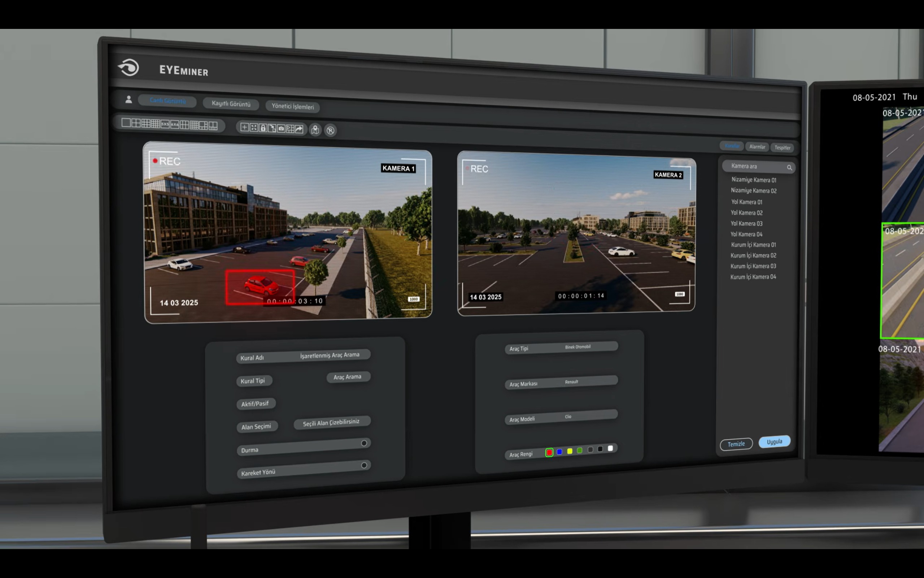Click the Seçili Alan Çizebilirsiniz button
This screenshot has height=578, width=924.
pos(332,422)
